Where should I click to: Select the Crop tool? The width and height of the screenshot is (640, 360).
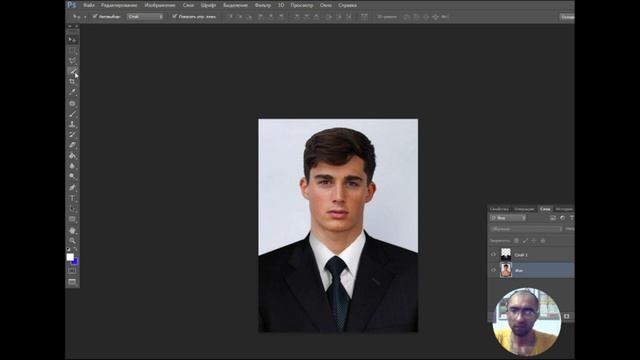point(72,82)
